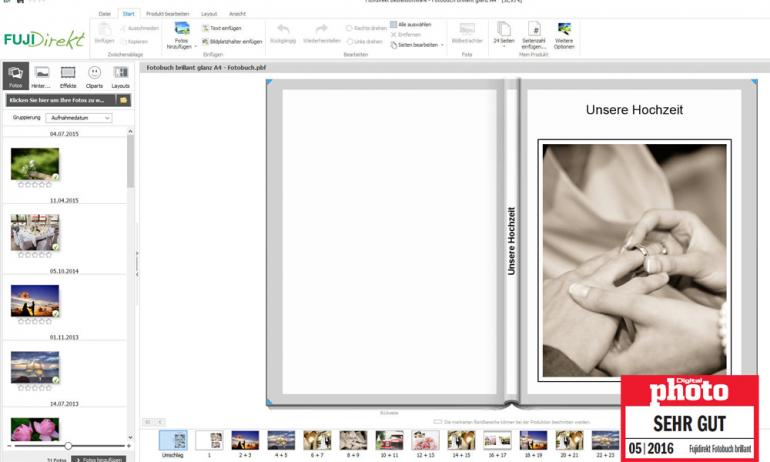The height and width of the screenshot is (462, 770).
Task: Switch to the Layout ribbon tab
Action: [209, 14]
